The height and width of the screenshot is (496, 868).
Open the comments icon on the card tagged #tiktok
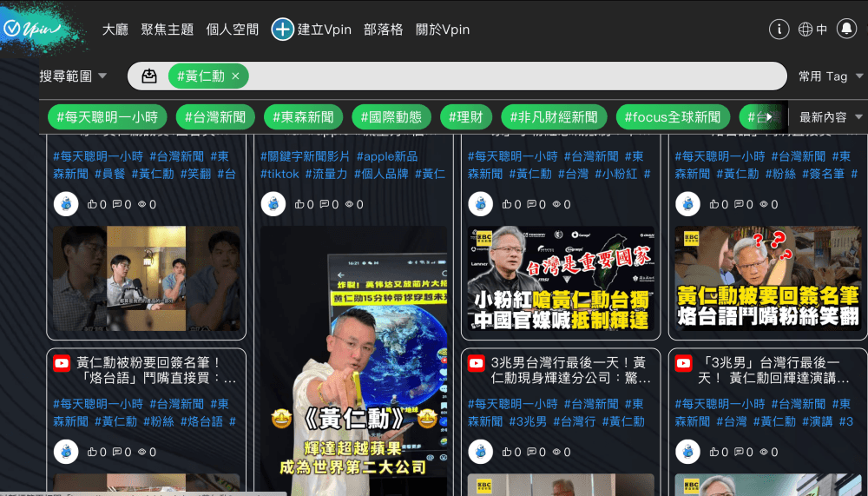click(x=325, y=204)
